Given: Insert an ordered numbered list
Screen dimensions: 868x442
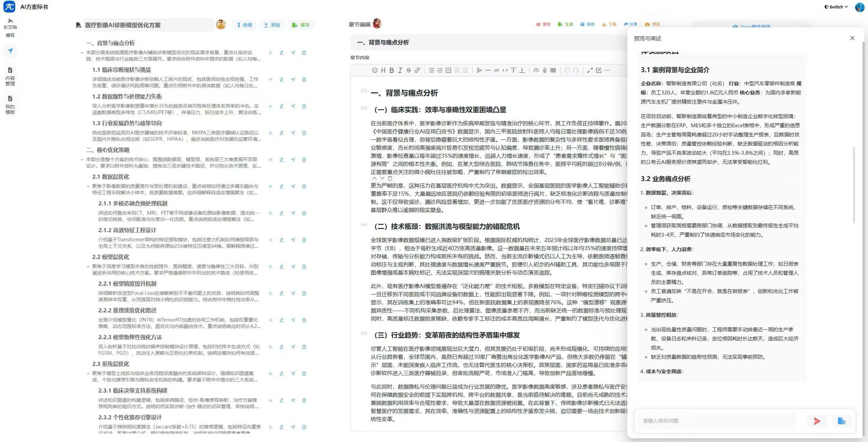Looking at the screenshot, I should pos(440,70).
